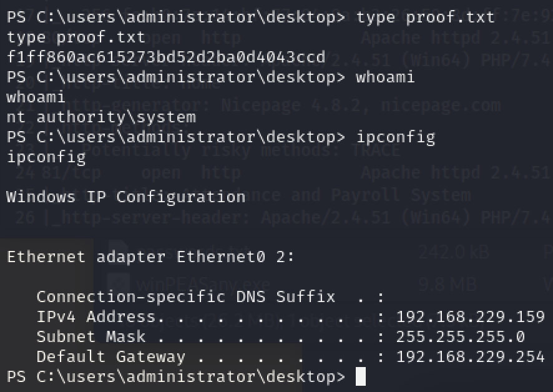Click the "Connection-specific DNS Suffix" label
The width and height of the screenshot is (553, 392).
point(185,297)
